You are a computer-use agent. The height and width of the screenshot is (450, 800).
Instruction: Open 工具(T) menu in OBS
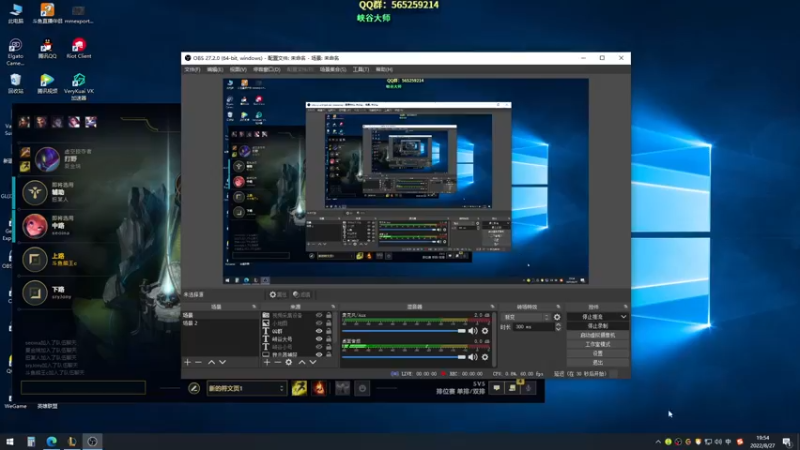pyautogui.click(x=361, y=69)
